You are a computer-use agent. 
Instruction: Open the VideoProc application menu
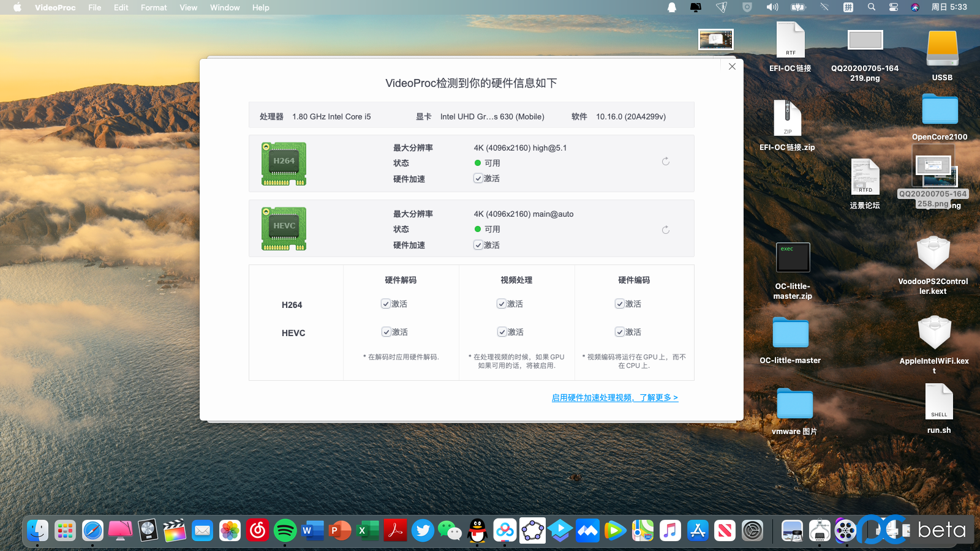tap(55, 7)
